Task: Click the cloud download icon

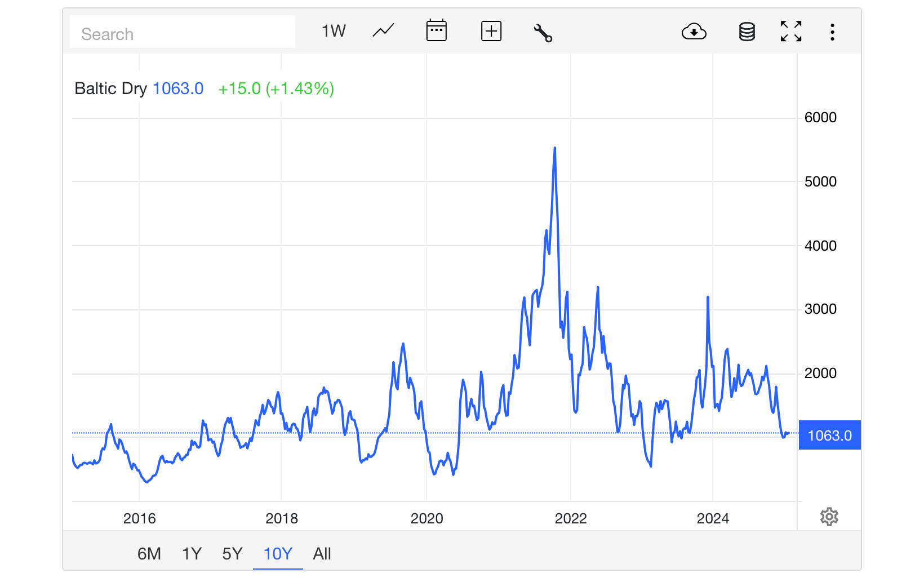Action: [694, 32]
